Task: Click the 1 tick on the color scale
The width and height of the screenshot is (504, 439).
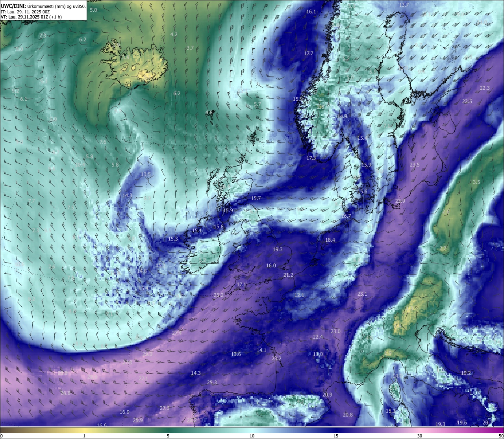Action: [x=84, y=436]
